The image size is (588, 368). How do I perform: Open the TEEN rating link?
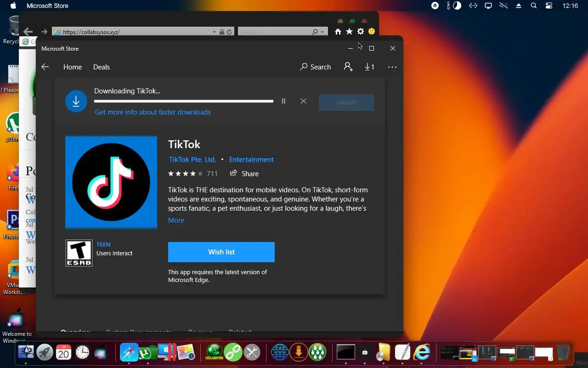pyautogui.click(x=103, y=245)
